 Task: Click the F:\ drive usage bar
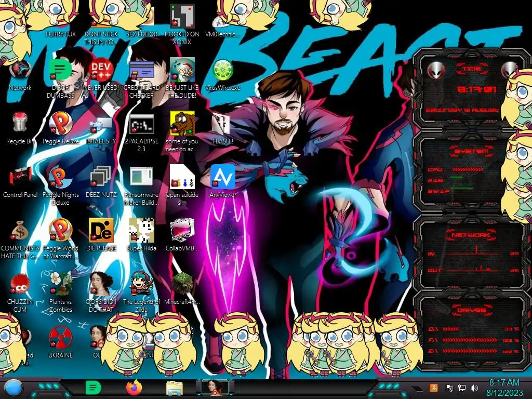[x=470, y=340]
